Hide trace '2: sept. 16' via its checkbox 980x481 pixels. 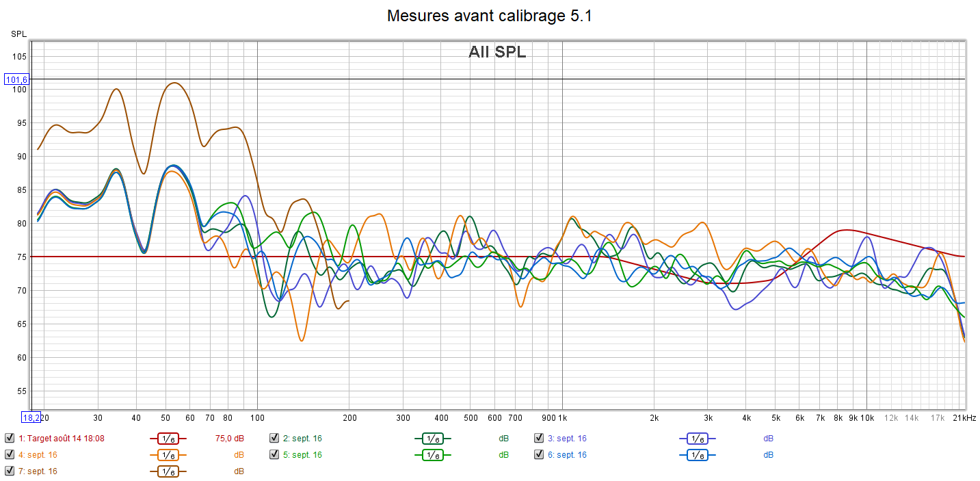point(274,439)
